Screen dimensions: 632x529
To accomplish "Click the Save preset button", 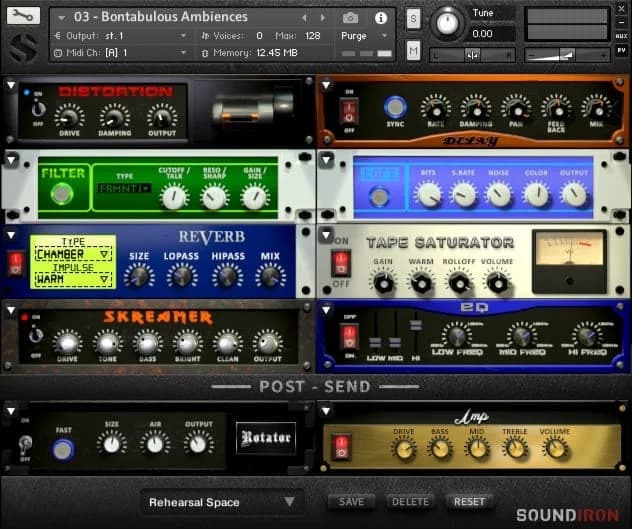I will [x=351, y=502].
